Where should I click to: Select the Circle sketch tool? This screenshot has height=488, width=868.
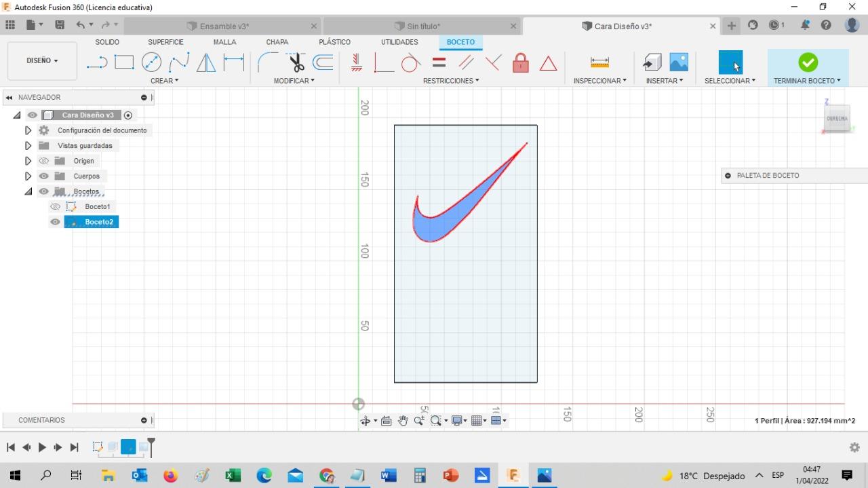(151, 62)
